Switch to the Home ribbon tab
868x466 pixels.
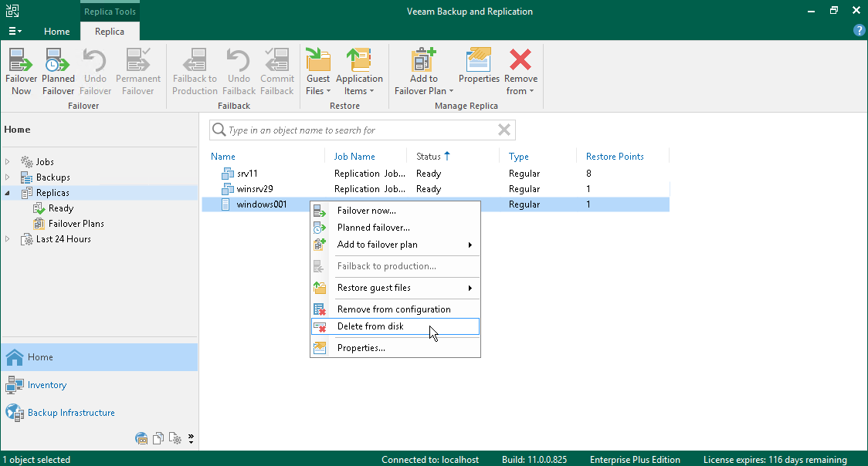click(57, 32)
